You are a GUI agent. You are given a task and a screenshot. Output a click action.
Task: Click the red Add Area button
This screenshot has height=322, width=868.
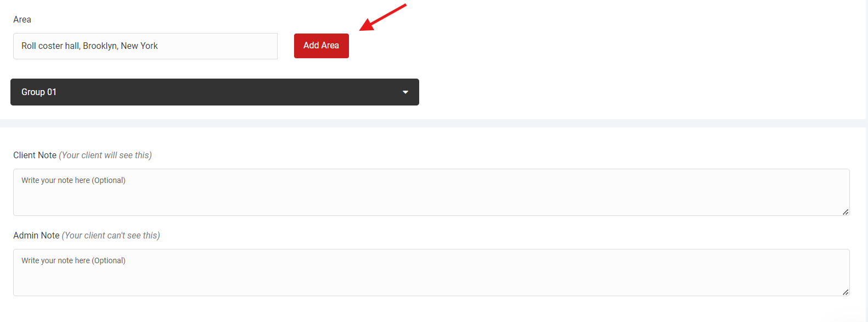[322, 46]
